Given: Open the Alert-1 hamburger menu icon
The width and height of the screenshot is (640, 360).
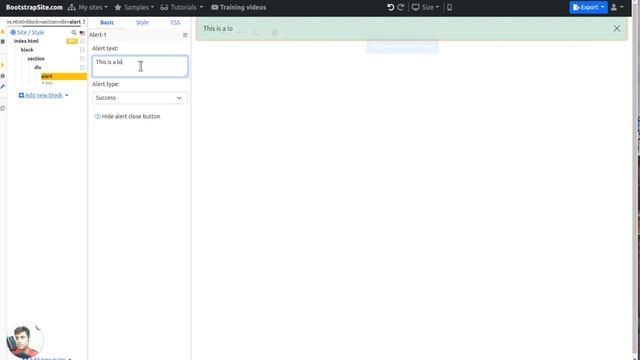Looking at the screenshot, I should pos(185,35).
